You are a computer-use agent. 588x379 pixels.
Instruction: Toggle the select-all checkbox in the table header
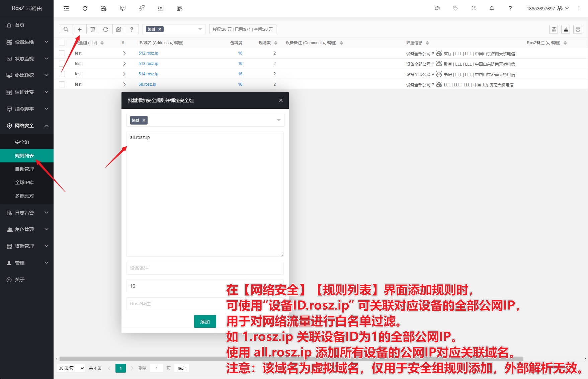[x=62, y=43]
